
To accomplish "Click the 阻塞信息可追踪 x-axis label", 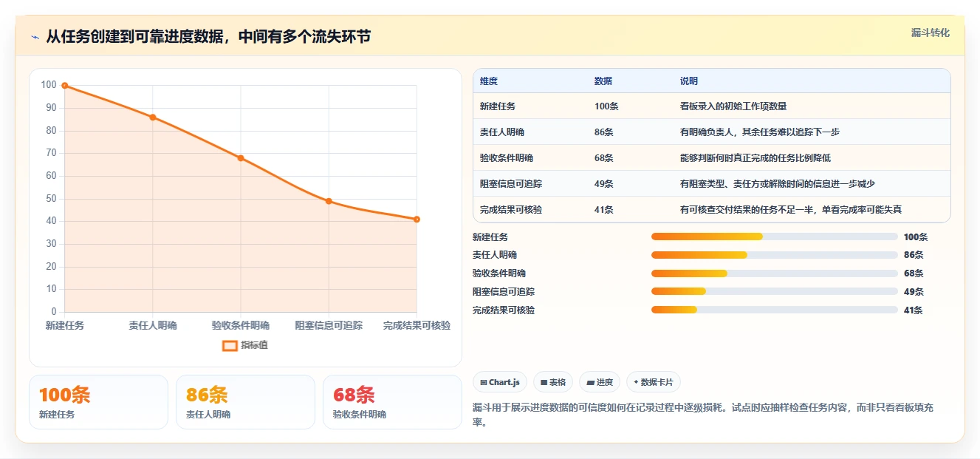I will (x=329, y=325).
